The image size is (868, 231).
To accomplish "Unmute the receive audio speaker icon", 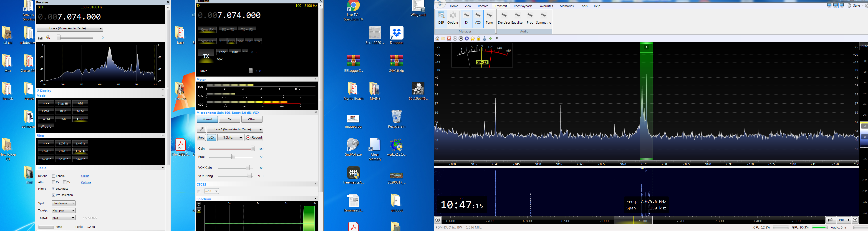I will coord(48,38).
